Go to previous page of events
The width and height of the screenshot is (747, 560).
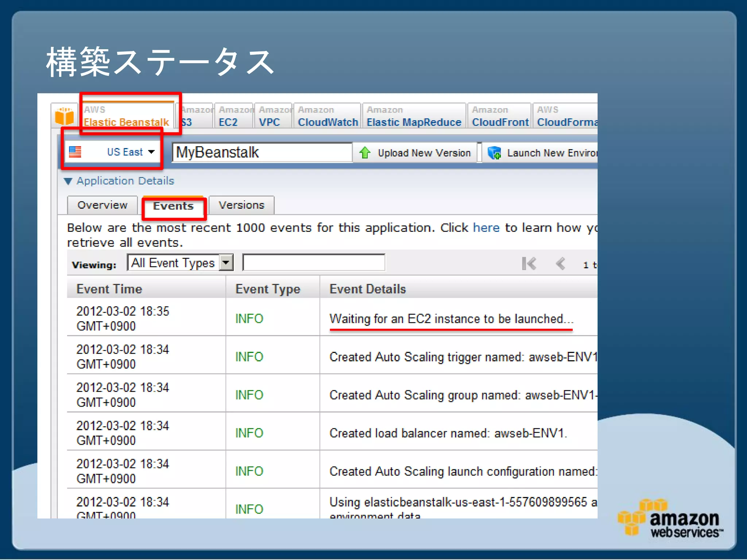(x=561, y=263)
